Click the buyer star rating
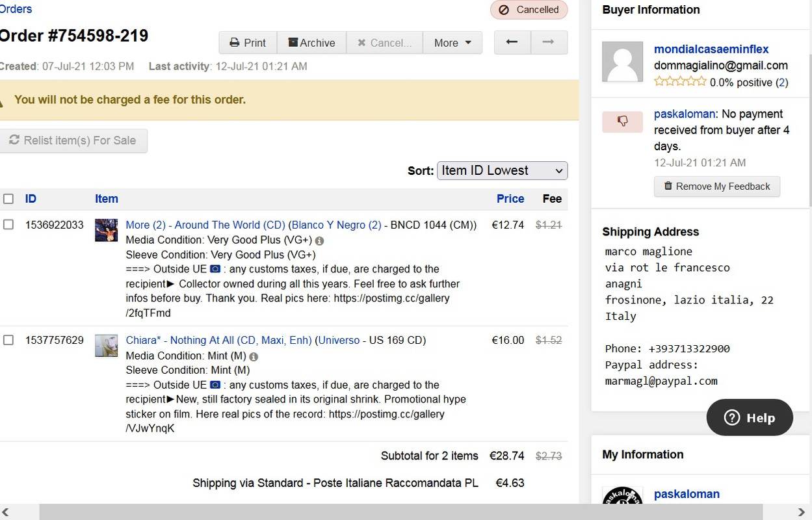Image resolution: width=812 pixels, height=520 pixels. point(680,81)
